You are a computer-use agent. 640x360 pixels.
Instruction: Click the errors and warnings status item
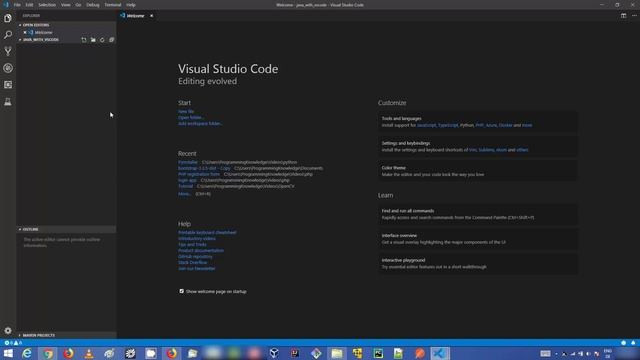click(x=13, y=343)
